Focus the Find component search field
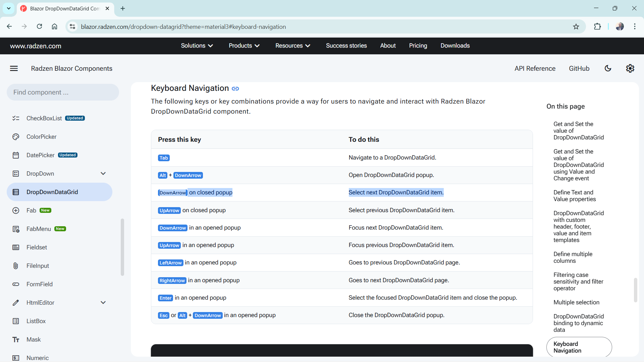Image resolution: width=644 pixels, height=362 pixels. pyautogui.click(x=63, y=92)
